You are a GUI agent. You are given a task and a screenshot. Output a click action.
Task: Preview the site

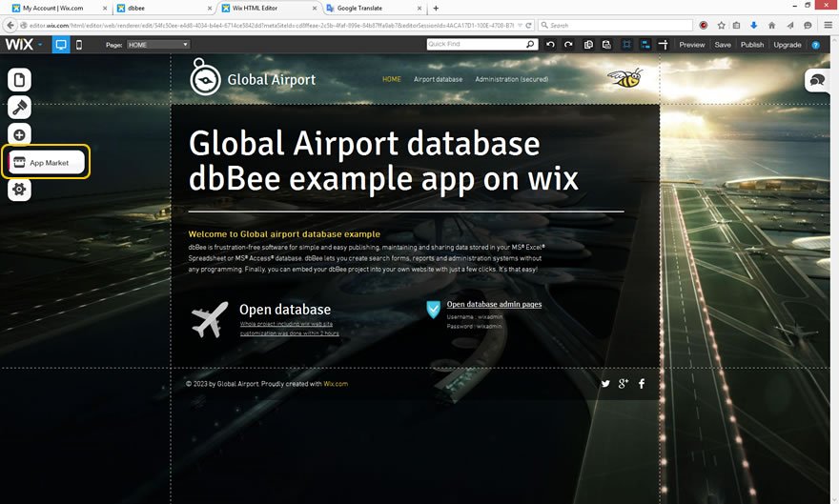692,45
